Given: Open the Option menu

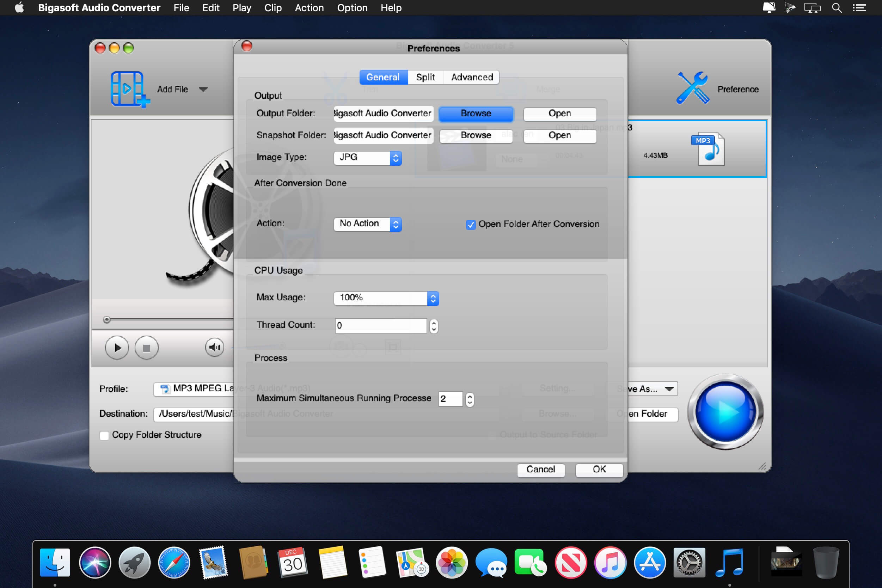Looking at the screenshot, I should pyautogui.click(x=352, y=8).
